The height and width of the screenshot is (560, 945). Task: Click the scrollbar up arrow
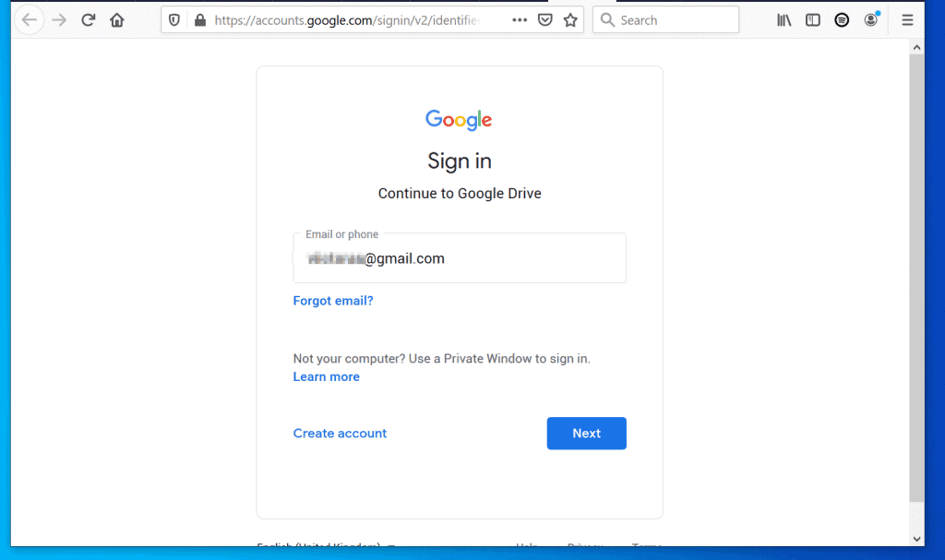[x=916, y=48]
